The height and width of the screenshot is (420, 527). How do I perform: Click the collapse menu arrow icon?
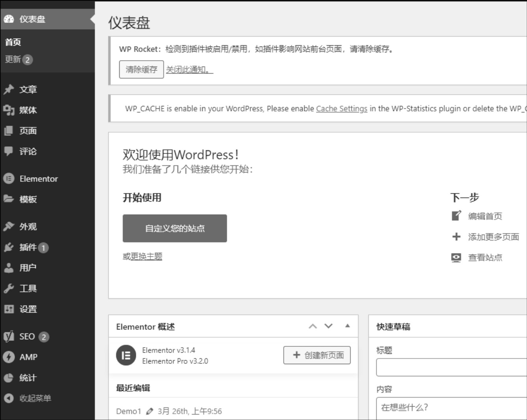pos(9,398)
